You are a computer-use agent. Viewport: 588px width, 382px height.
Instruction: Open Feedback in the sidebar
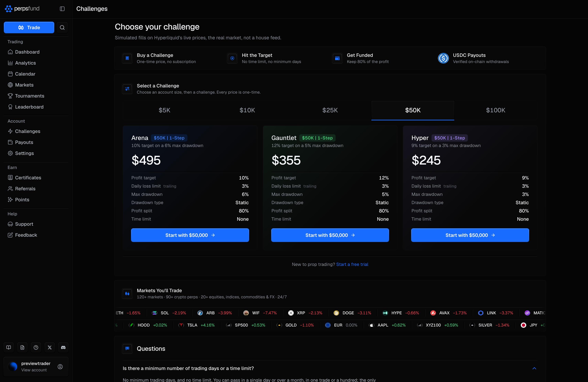(36, 235)
